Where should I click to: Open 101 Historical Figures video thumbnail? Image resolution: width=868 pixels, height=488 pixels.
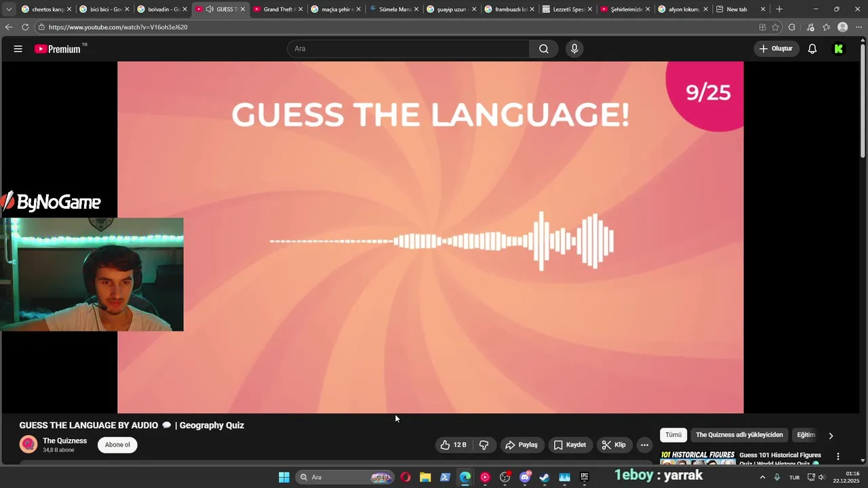pos(698,459)
